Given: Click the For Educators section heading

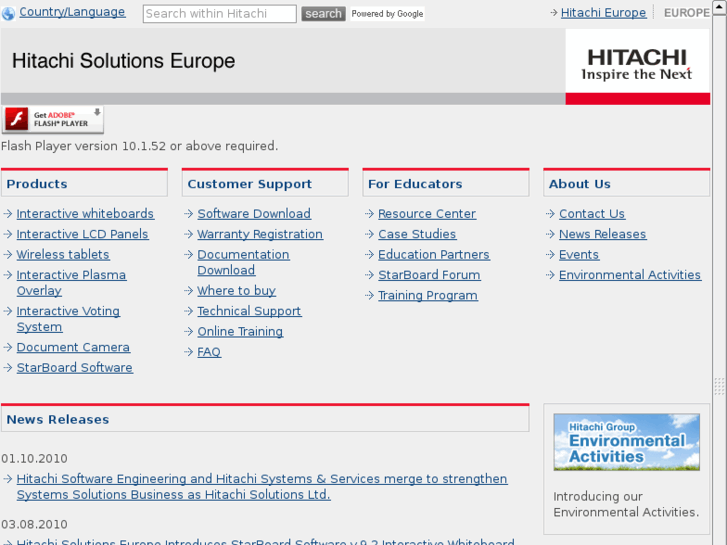Looking at the screenshot, I should 415,184.
